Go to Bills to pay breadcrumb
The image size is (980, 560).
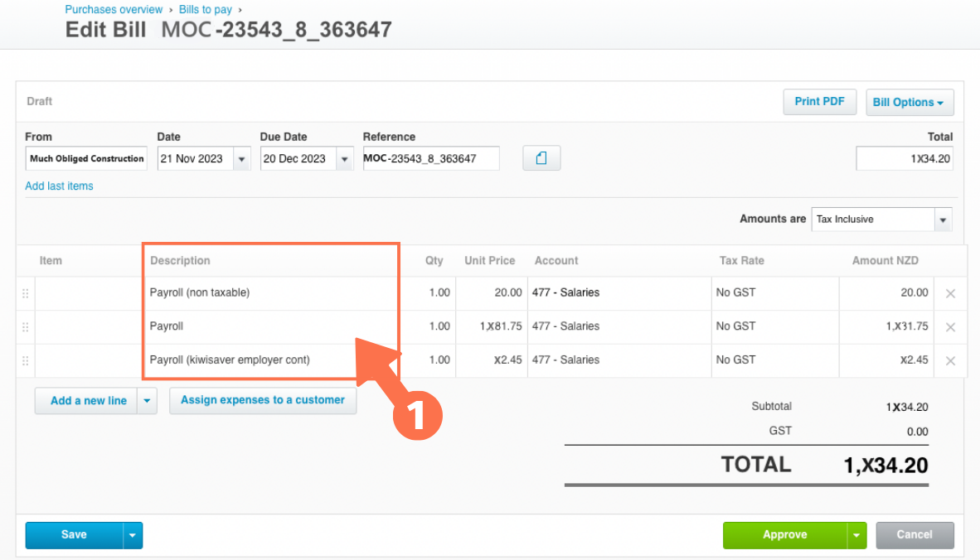click(205, 9)
